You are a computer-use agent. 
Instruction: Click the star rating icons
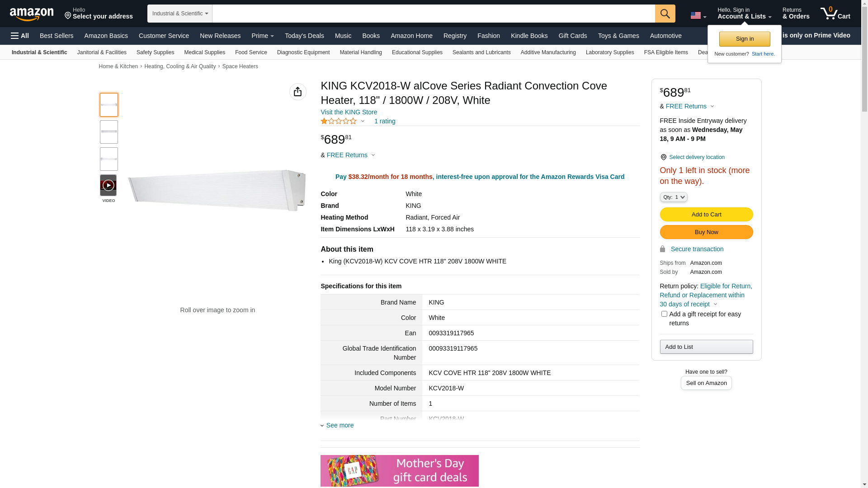(339, 121)
